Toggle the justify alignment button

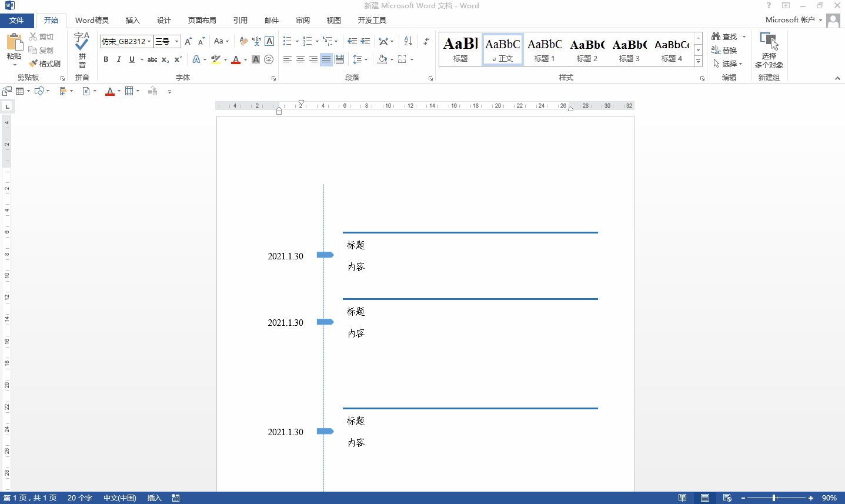326,59
